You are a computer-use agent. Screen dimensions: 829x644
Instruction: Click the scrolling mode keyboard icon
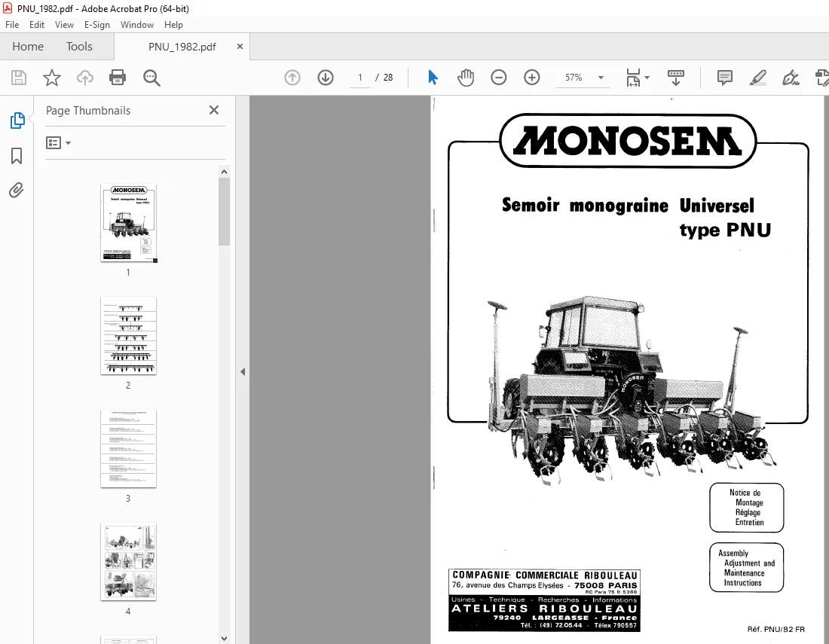[676, 78]
